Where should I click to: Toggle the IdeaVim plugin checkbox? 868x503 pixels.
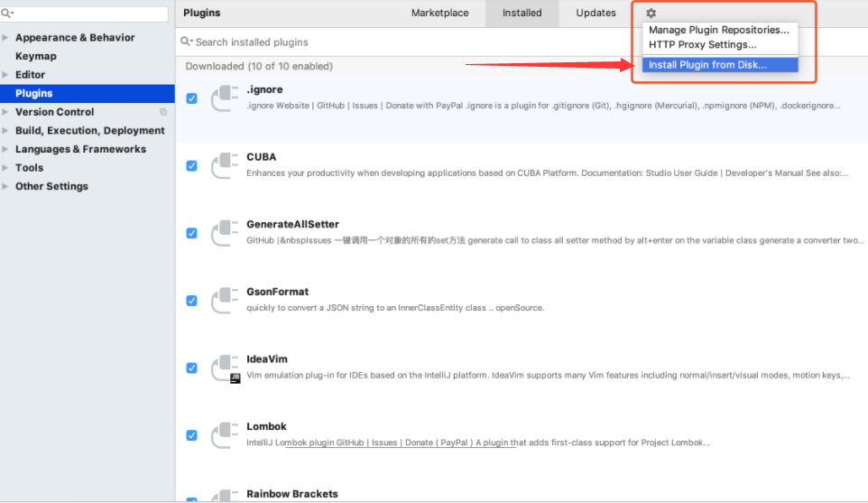(x=191, y=368)
